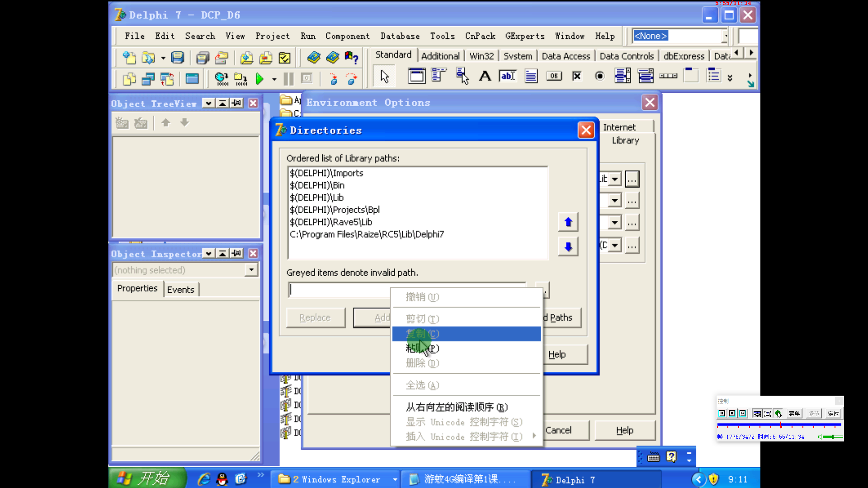Image resolution: width=868 pixels, height=488 pixels.
Task: Select the Label component icon
Action: (485, 76)
